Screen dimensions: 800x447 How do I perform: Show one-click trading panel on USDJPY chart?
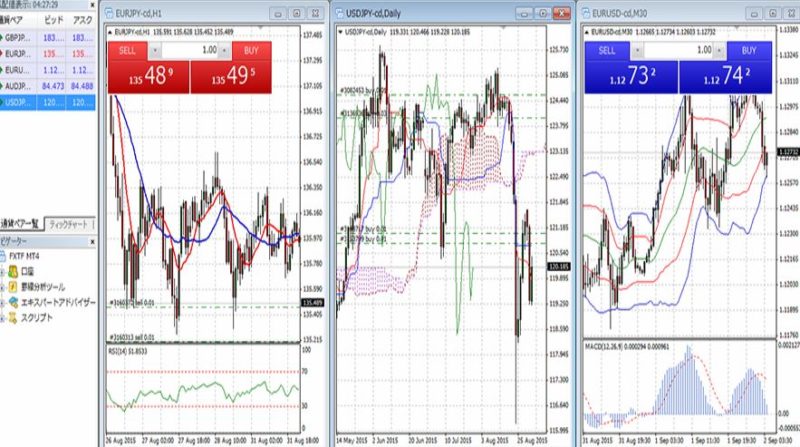tap(340, 32)
